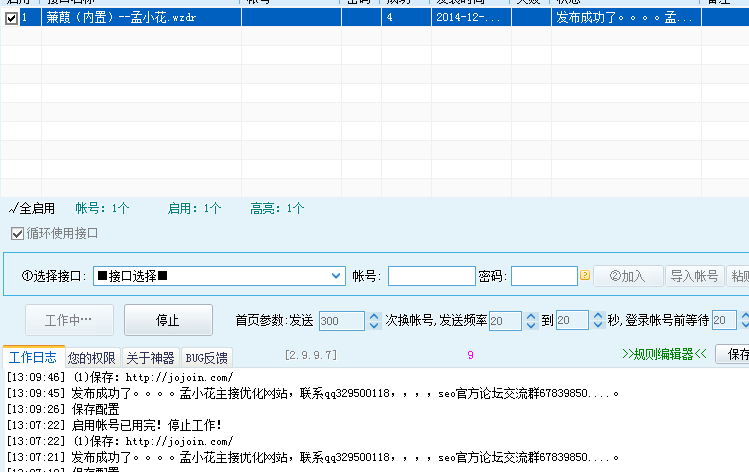Screen dimensions: 749x472
Task: Click log entry [13:09:26] 保存配置
Action: click(63, 409)
